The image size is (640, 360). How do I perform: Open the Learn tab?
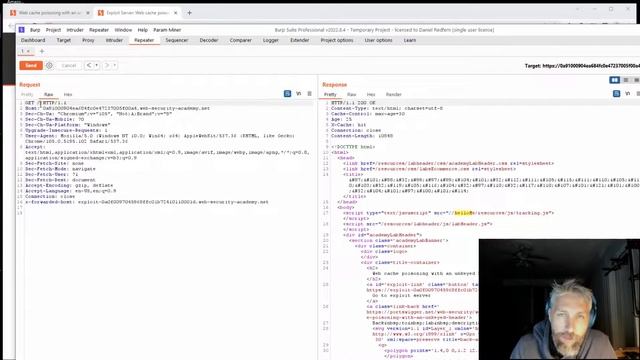pos(410,40)
